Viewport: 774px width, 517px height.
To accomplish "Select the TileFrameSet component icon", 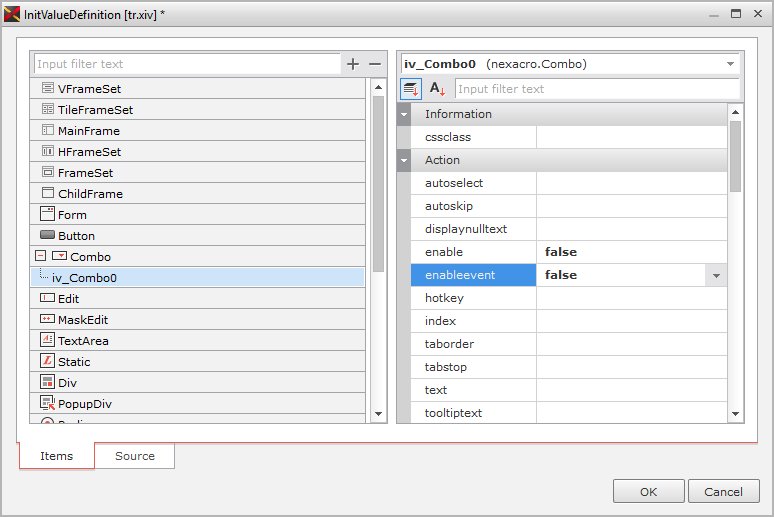I will click(47, 110).
